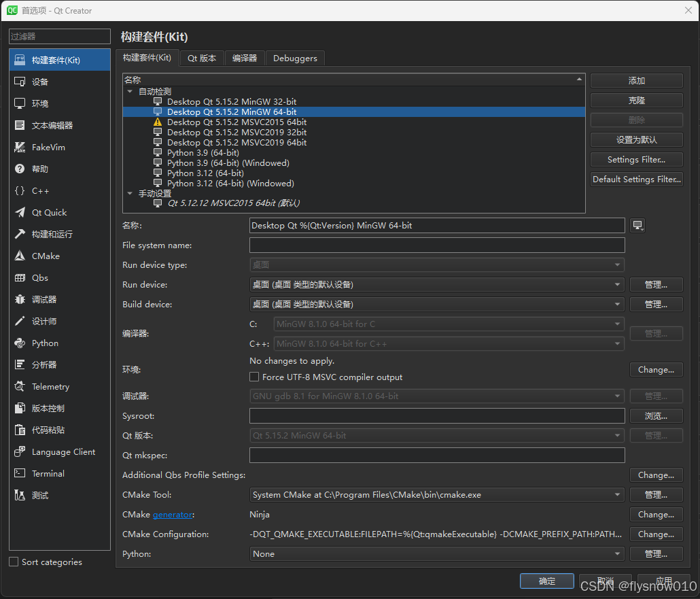Collapse the 手动设置 tree group
Image resolution: width=700 pixels, height=599 pixels.
tap(130, 193)
